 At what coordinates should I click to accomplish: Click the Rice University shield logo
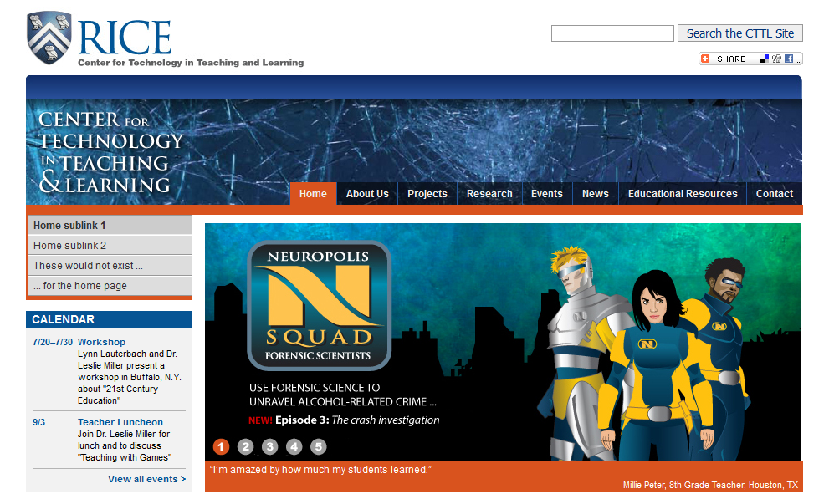coord(49,38)
